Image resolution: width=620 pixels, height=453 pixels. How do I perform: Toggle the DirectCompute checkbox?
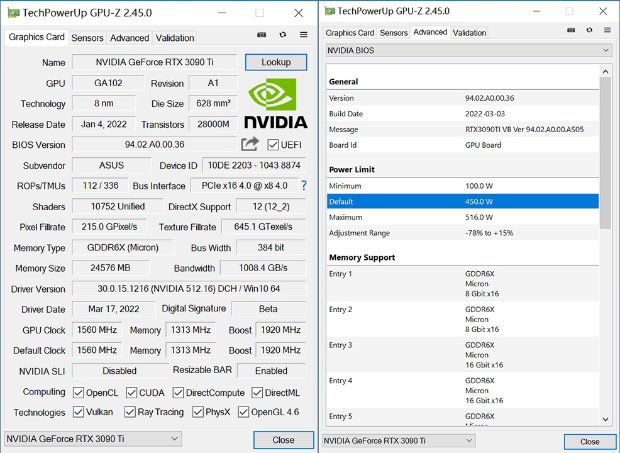(178, 393)
